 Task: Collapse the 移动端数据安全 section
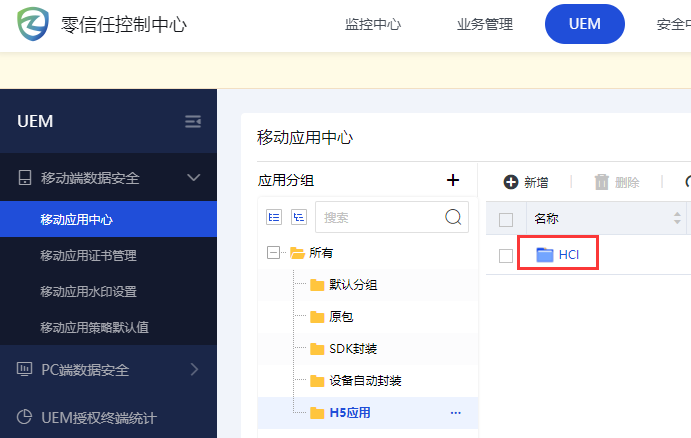point(194,178)
